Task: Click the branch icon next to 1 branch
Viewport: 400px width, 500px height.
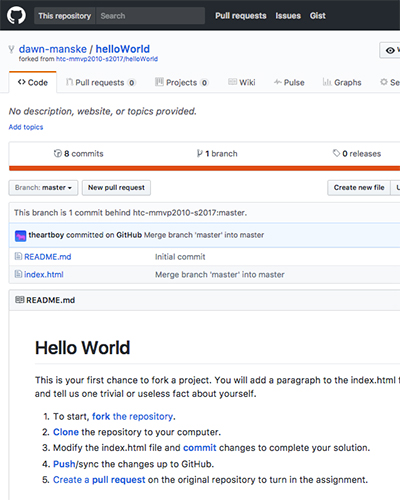Action: (200, 153)
